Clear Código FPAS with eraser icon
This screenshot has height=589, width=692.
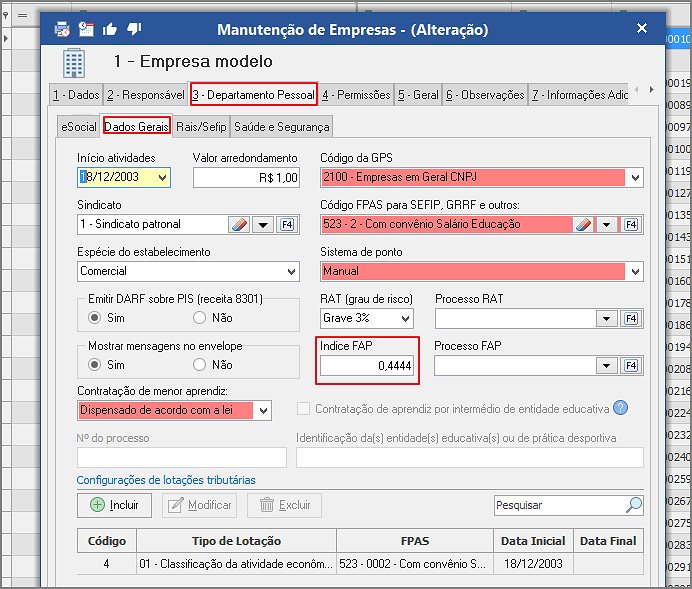pos(585,225)
